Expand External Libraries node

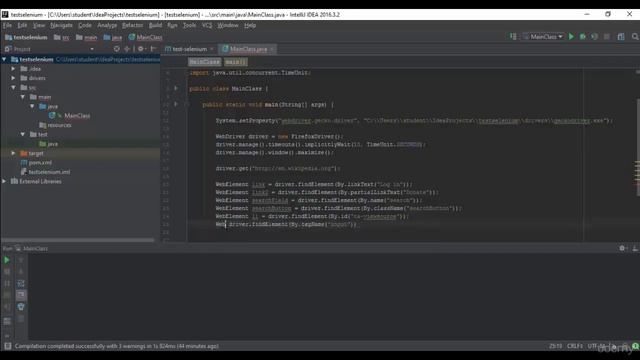4,181
